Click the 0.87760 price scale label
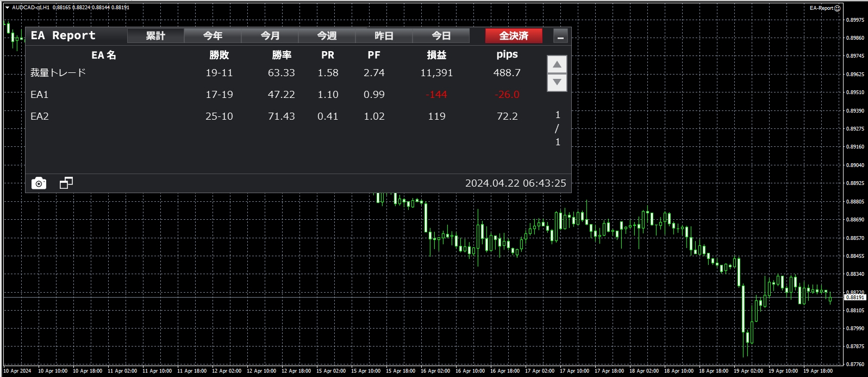The height and width of the screenshot is (377, 868). tap(855, 364)
